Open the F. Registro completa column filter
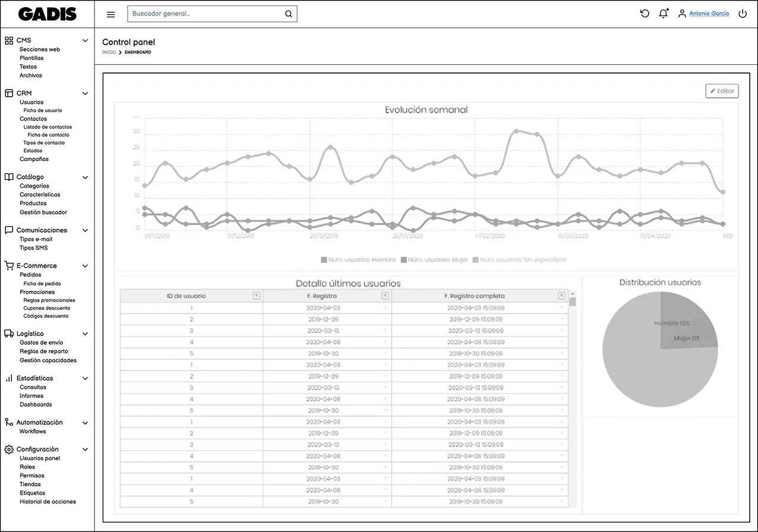 561,296
